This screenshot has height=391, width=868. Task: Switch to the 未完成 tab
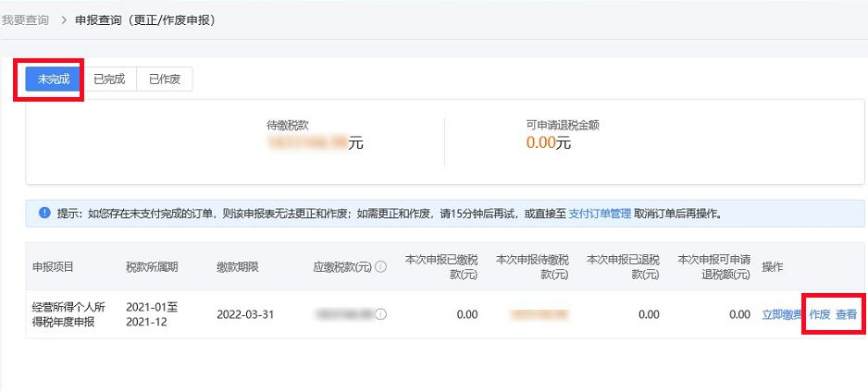coord(54,79)
